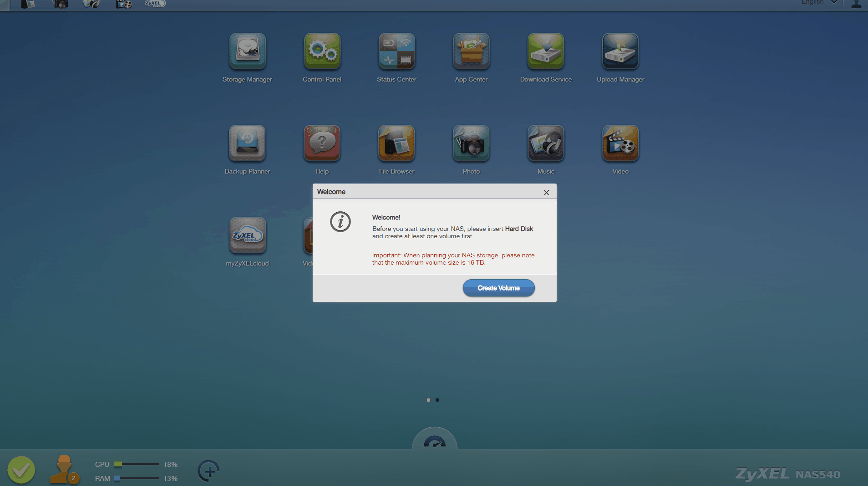
Task: Click the info icon in Welcome dialog
Action: tap(340, 222)
